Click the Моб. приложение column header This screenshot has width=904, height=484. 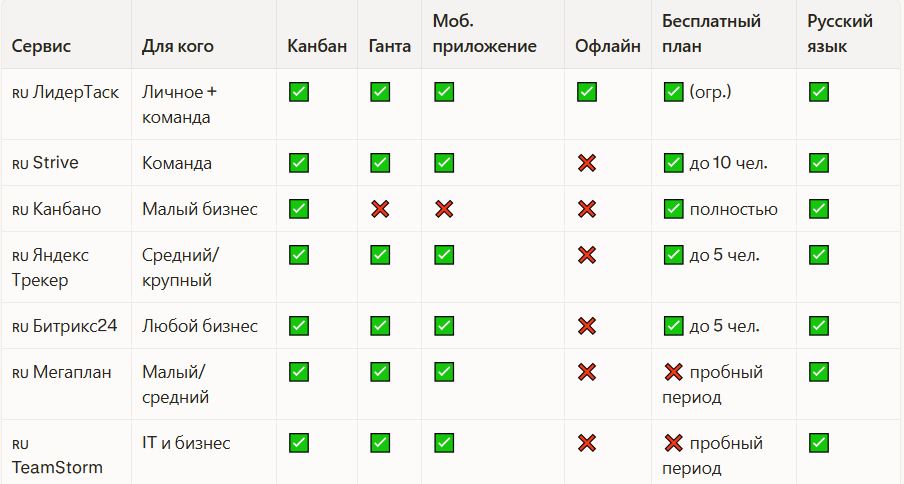tap(484, 34)
